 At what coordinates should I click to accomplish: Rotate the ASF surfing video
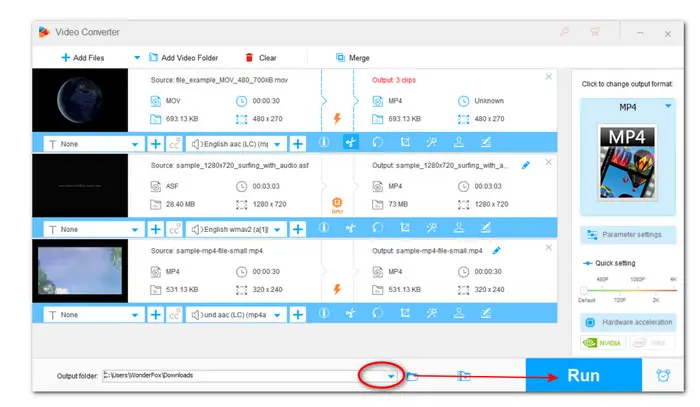coord(378,228)
